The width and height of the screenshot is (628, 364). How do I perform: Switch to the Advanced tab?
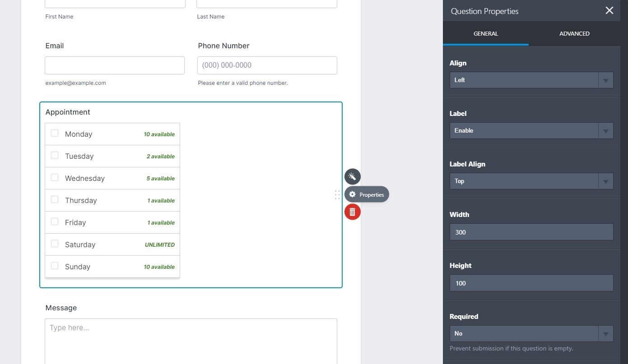point(574,34)
